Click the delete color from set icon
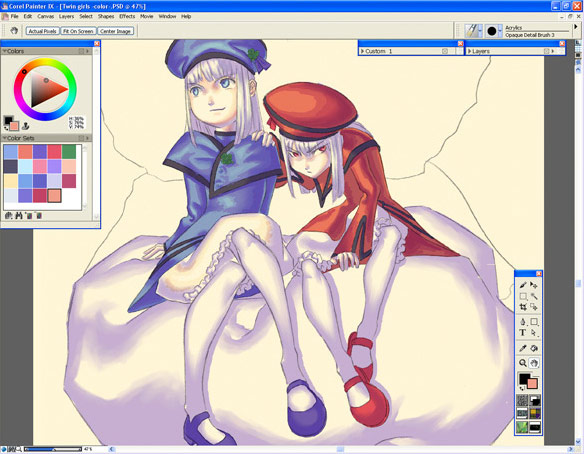Image resolution: width=584 pixels, height=454 pixels. tap(38, 216)
